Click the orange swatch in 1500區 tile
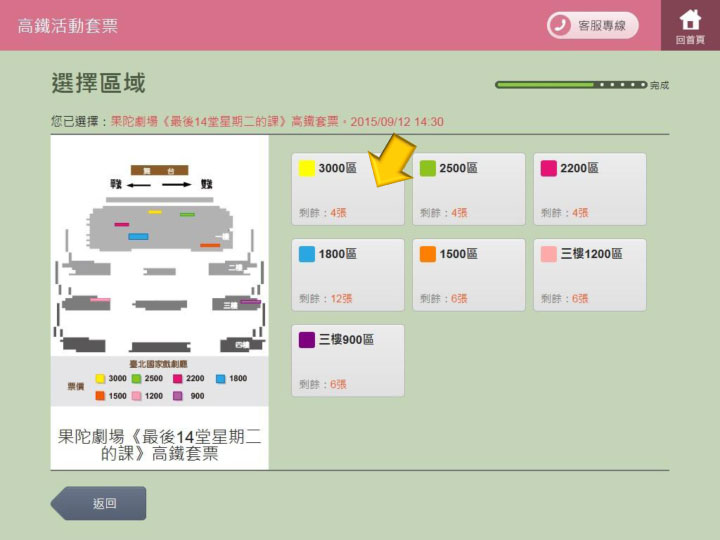The image size is (720, 540). coord(428,254)
